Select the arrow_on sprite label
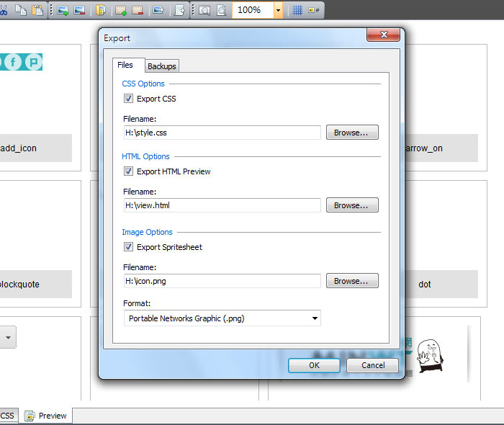The image size is (504, 425). coord(441,148)
